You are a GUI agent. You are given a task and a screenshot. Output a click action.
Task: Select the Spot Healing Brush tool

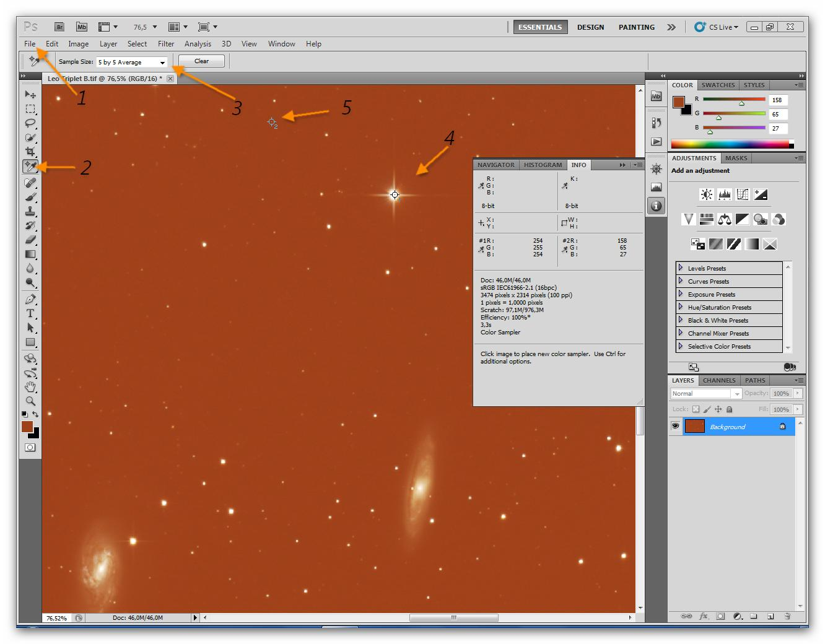30,183
